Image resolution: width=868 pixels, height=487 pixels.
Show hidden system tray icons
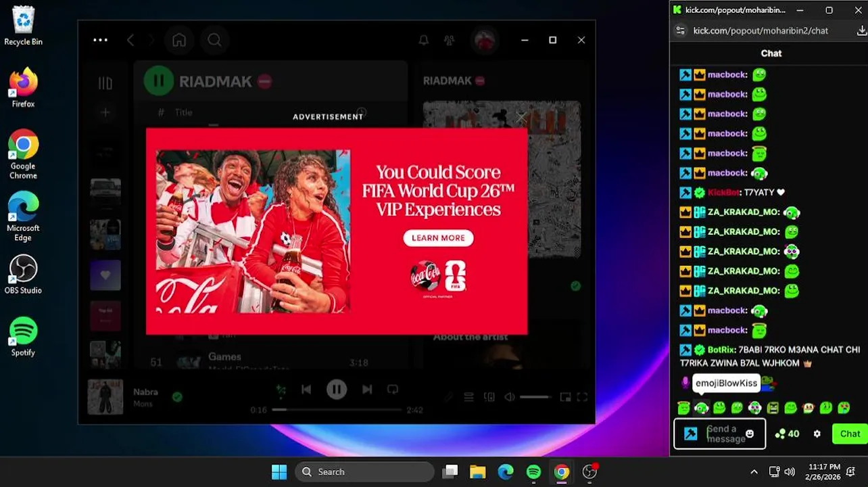point(754,472)
